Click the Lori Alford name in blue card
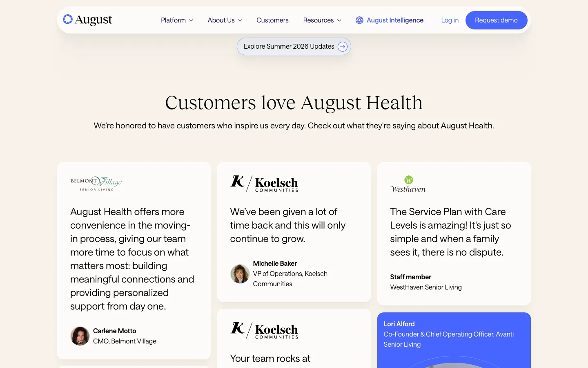Screen dimensions: 588x368 tap(399, 324)
